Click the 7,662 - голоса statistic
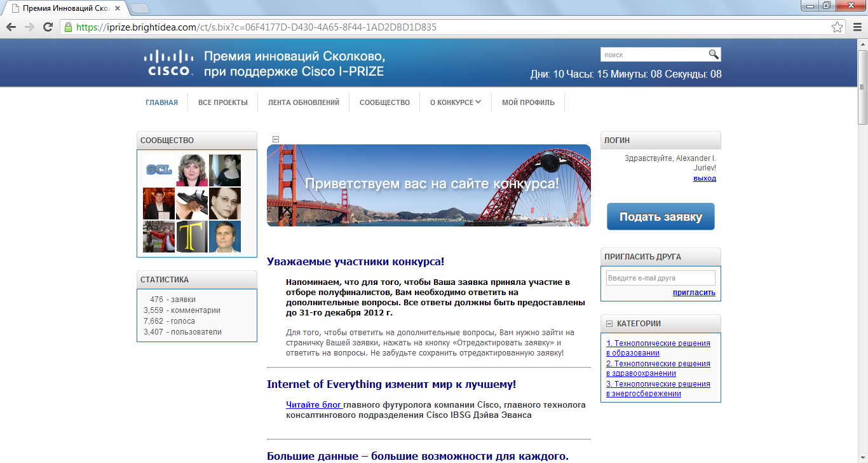Screen dimensions: 868x463 pos(169,321)
